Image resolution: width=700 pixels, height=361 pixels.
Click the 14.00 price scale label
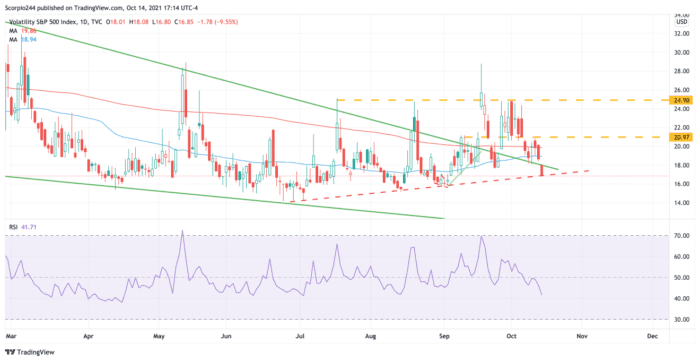coord(682,203)
